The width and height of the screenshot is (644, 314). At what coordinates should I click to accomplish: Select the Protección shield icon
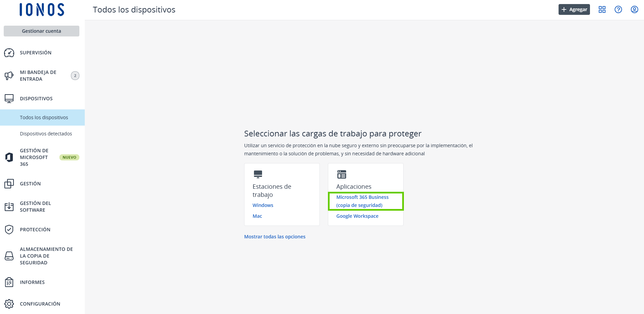(9, 229)
